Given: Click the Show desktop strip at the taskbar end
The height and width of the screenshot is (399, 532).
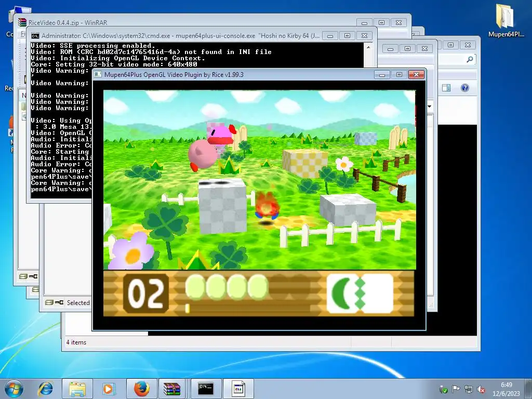Looking at the screenshot, I should pos(528,389).
